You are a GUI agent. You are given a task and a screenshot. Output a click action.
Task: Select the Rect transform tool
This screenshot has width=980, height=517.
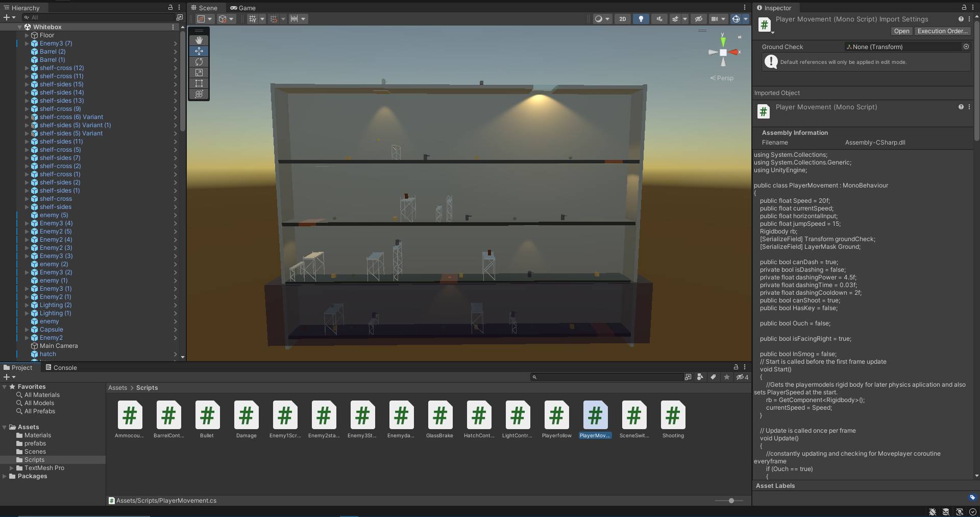point(199,83)
